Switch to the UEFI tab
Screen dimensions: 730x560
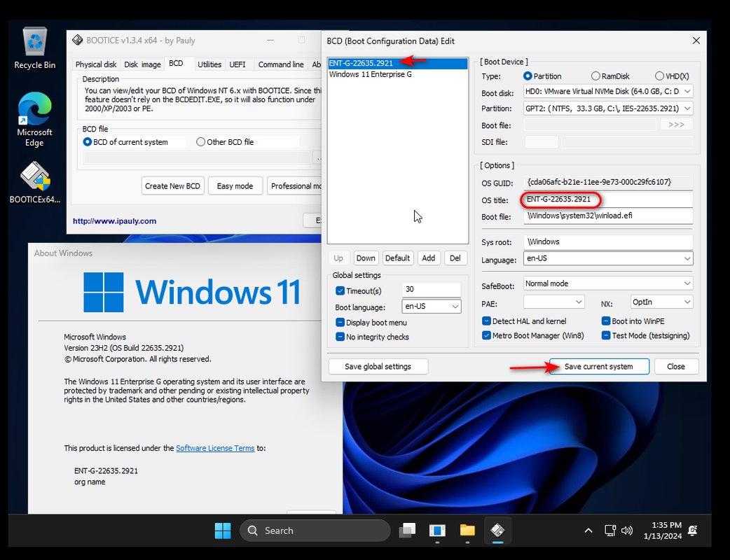pos(237,64)
